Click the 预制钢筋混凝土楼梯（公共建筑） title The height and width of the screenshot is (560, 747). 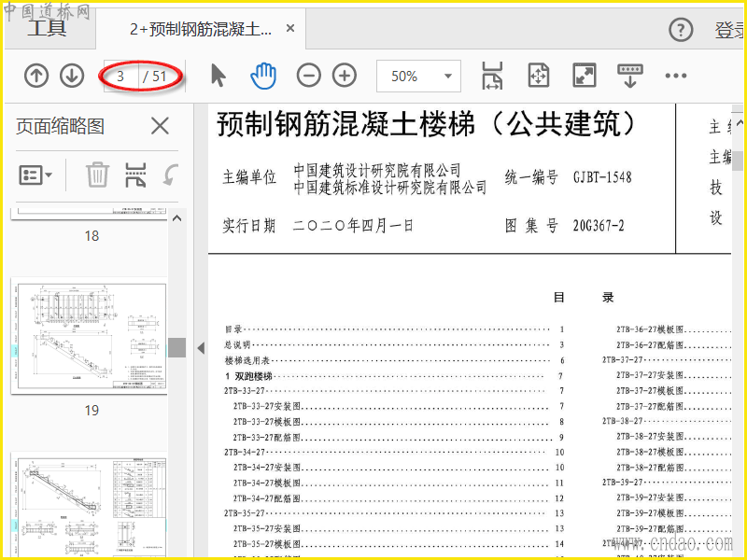click(x=427, y=124)
